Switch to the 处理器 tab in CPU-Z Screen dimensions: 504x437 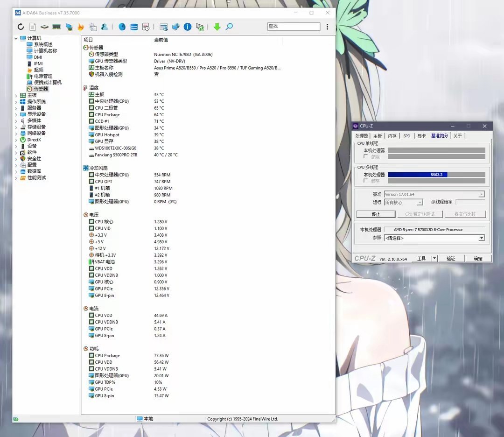click(x=361, y=136)
